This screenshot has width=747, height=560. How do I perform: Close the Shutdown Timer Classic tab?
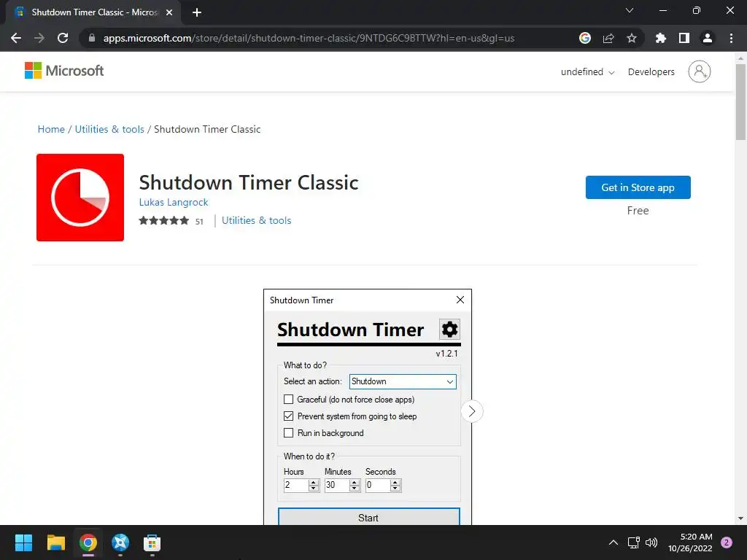point(169,12)
